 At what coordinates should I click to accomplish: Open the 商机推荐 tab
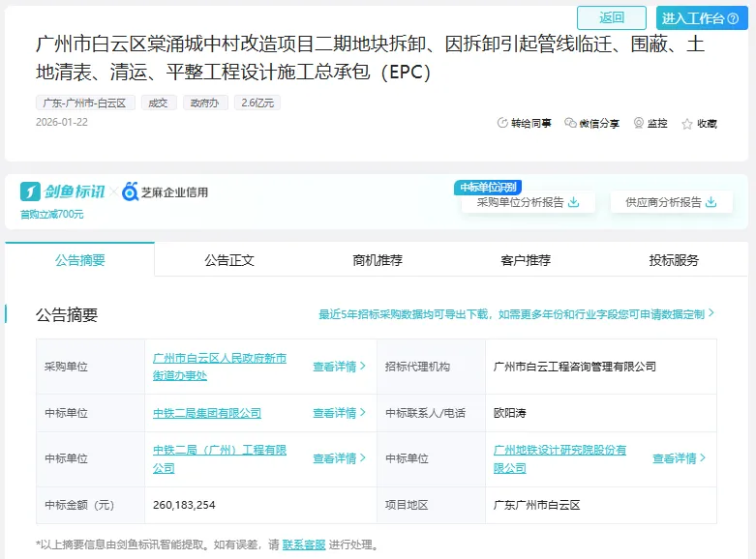pyautogui.click(x=378, y=260)
